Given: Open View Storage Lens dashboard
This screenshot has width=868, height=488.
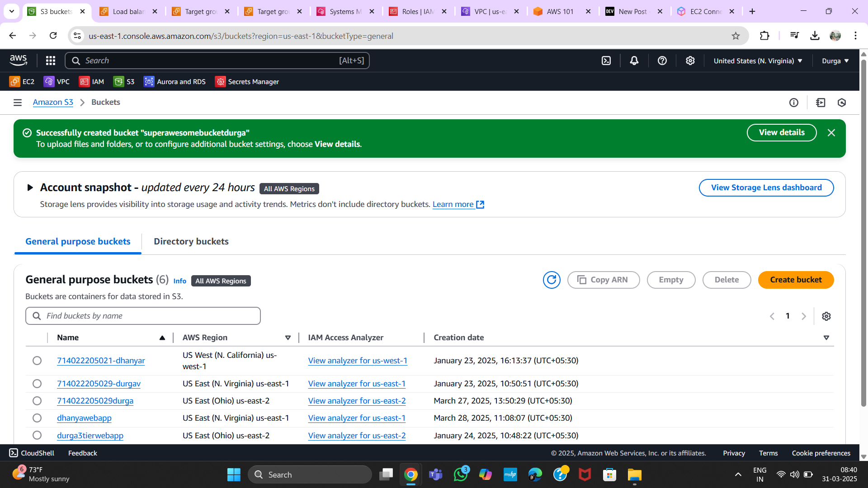Looking at the screenshot, I should click(766, 188).
